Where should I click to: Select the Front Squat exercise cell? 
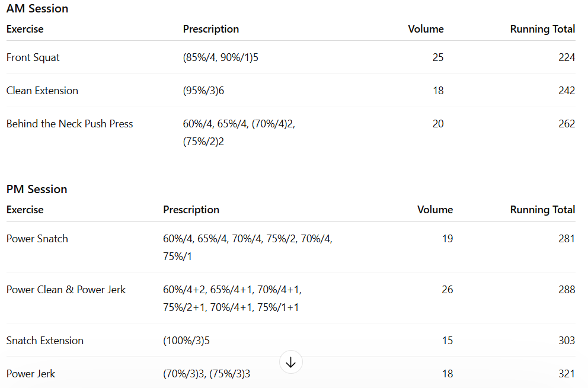[x=33, y=57]
